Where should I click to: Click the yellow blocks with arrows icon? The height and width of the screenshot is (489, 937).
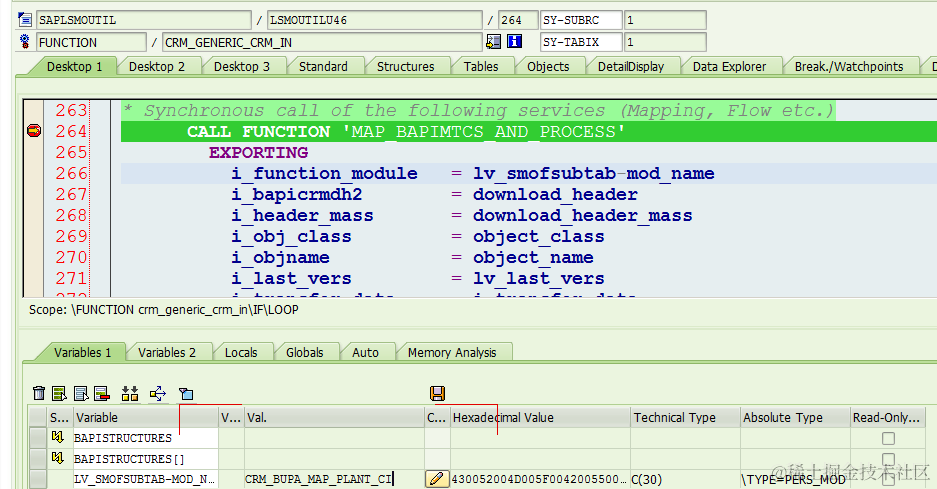[x=130, y=393]
